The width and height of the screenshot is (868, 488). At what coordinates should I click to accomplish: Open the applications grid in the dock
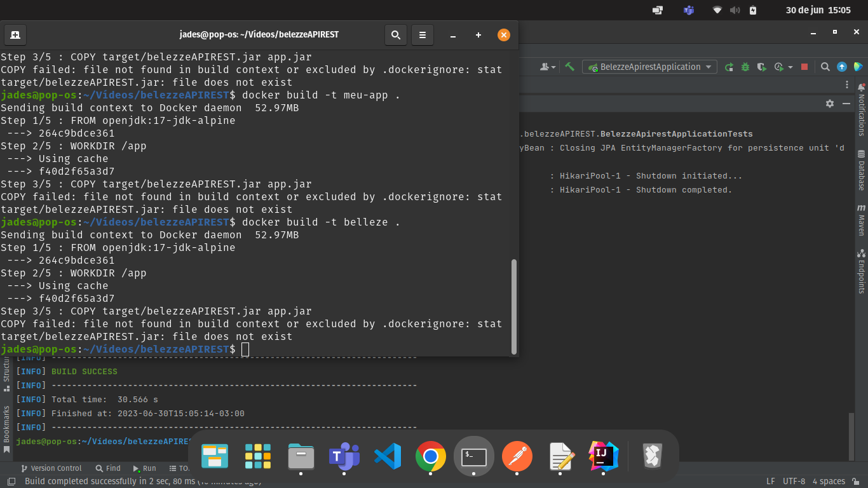258,456
